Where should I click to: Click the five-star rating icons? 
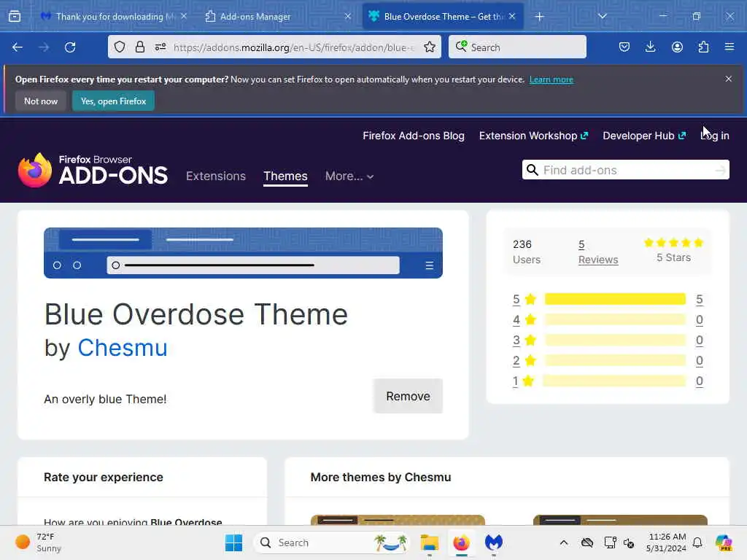(x=673, y=243)
